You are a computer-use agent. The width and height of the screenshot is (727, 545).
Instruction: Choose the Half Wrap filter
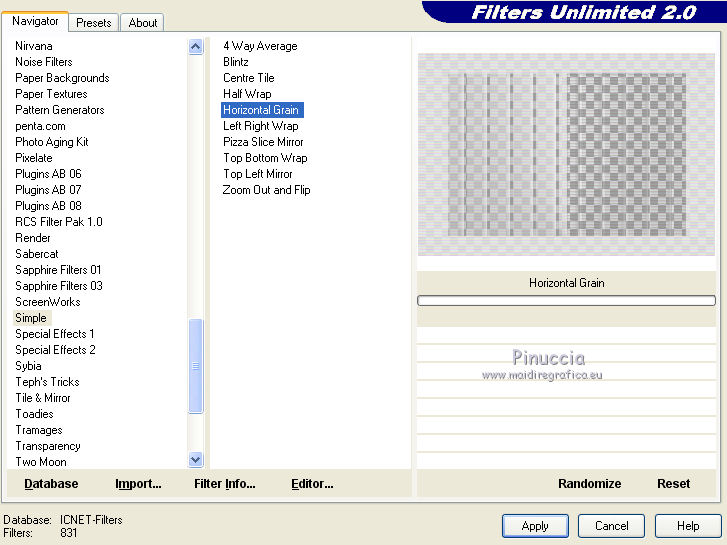click(247, 94)
